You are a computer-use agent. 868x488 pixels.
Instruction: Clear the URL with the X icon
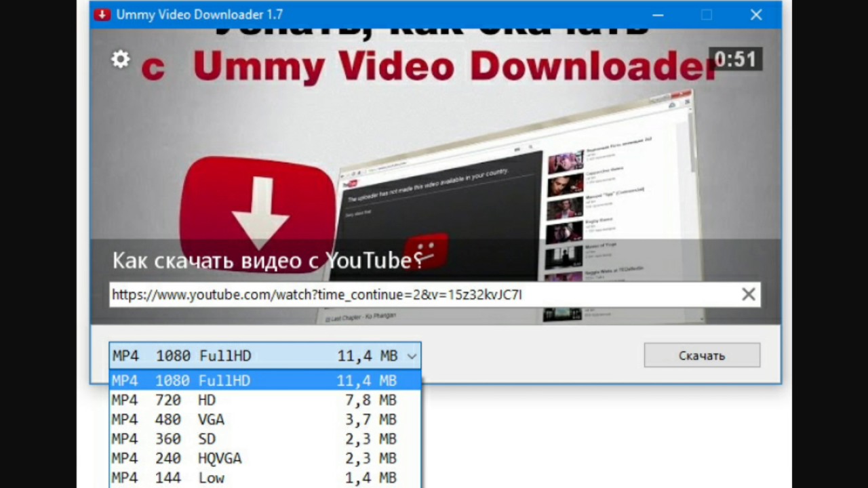(x=749, y=294)
